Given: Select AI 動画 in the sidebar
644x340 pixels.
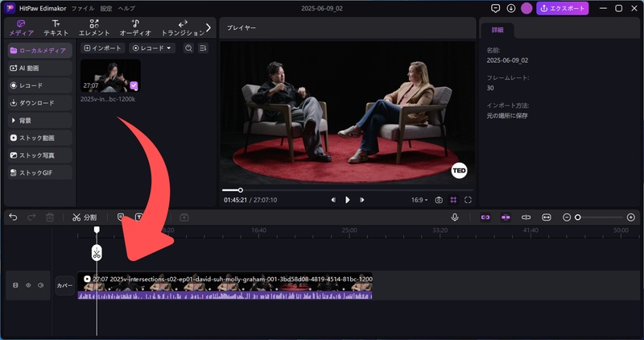Looking at the screenshot, I should point(39,68).
